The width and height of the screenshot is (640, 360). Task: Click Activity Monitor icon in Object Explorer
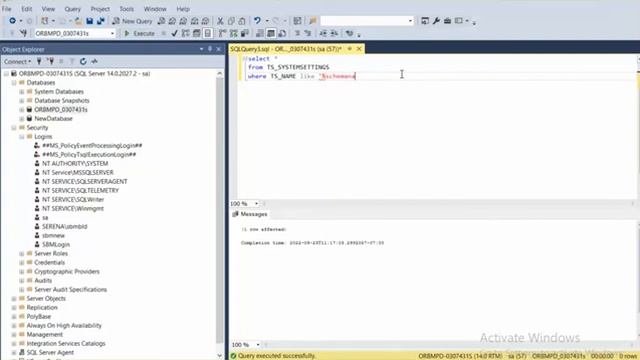94,61
